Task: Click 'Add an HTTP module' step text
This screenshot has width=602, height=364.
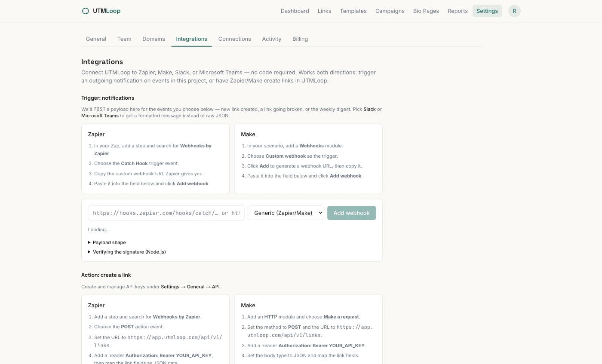Action: tap(304, 317)
